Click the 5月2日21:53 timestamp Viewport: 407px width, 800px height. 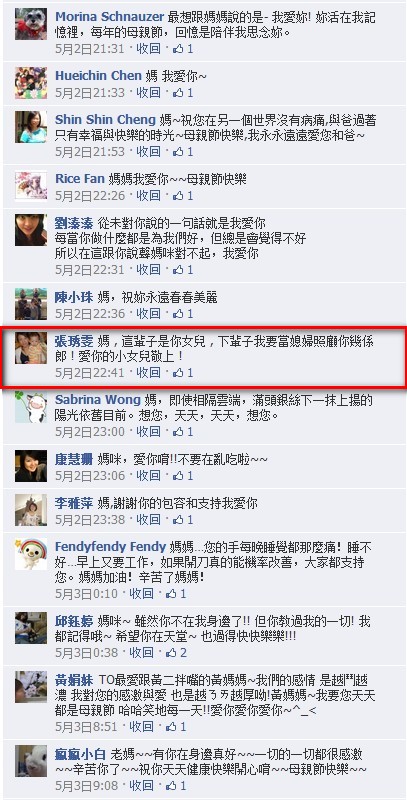click(90, 152)
